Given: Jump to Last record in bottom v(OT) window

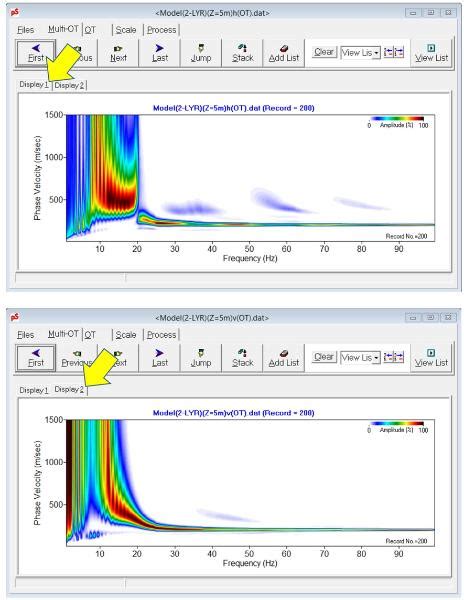Looking at the screenshot, I should (x=160, y=358).
